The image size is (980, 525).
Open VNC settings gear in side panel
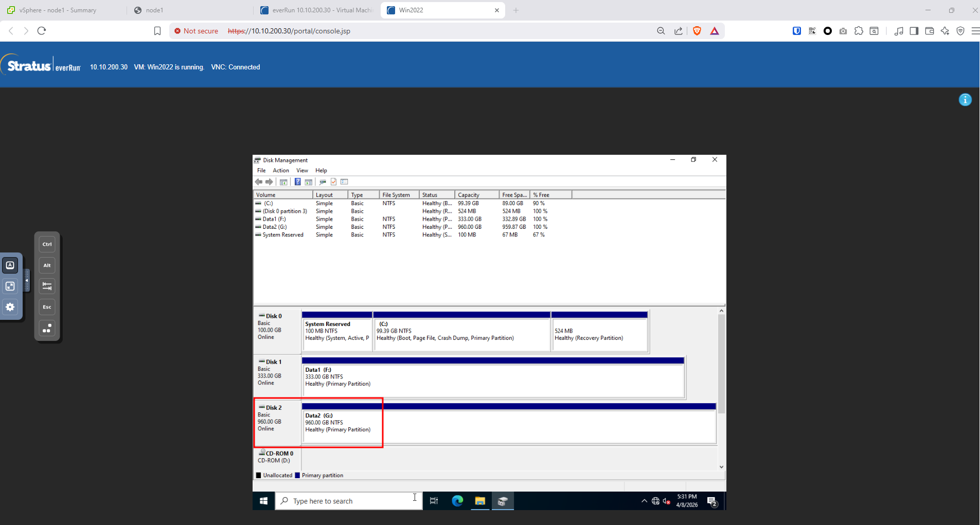[10, 307]
